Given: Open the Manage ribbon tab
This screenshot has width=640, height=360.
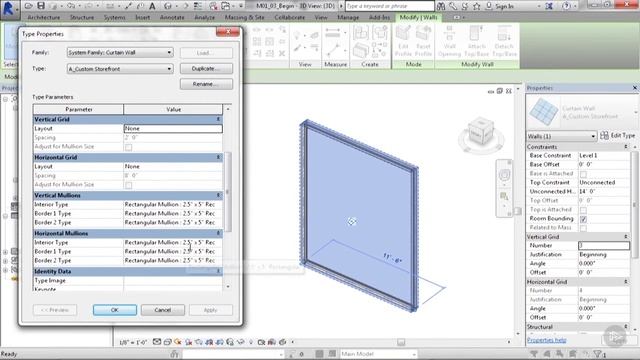Looking at the screenshot, I should 348,18.
